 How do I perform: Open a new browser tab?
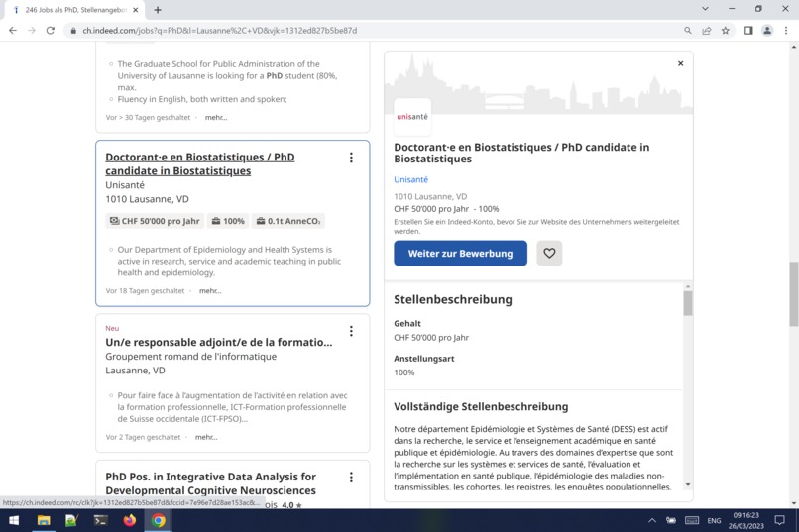[158, 10]
